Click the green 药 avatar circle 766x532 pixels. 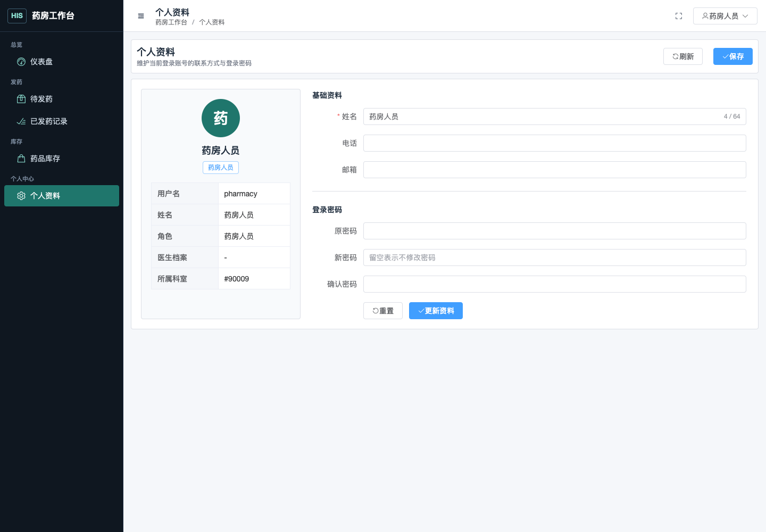tap(221, 118)
